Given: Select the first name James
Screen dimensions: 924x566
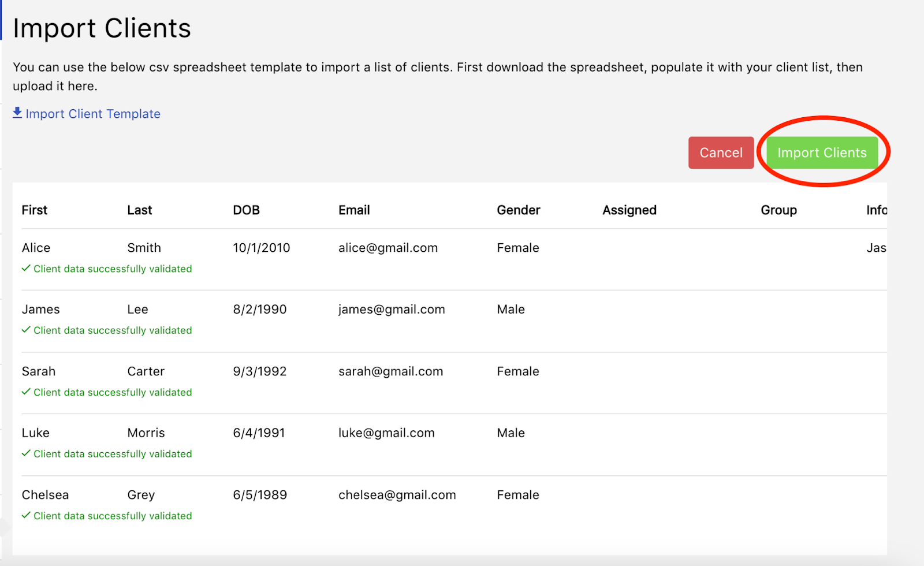Looking at the screenshot, I should [x=40, y=310].
